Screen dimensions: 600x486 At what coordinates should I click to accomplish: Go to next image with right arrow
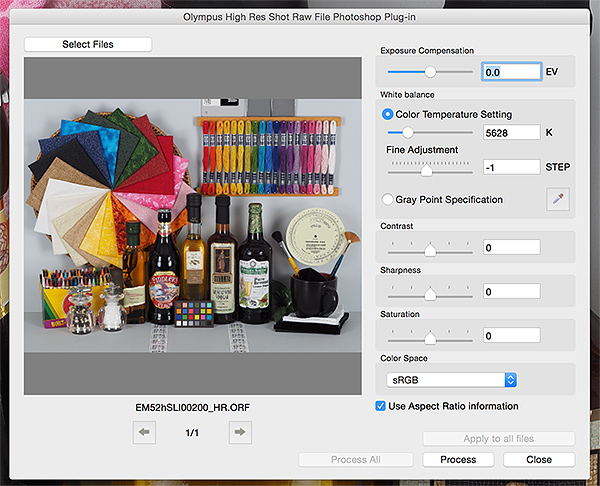pos(239,432)
